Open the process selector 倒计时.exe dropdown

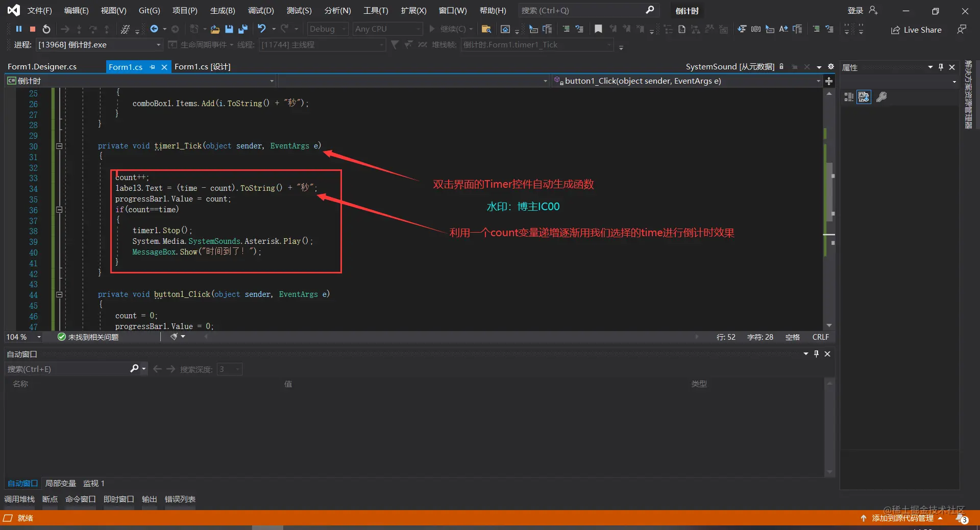[x=99, y=45]
